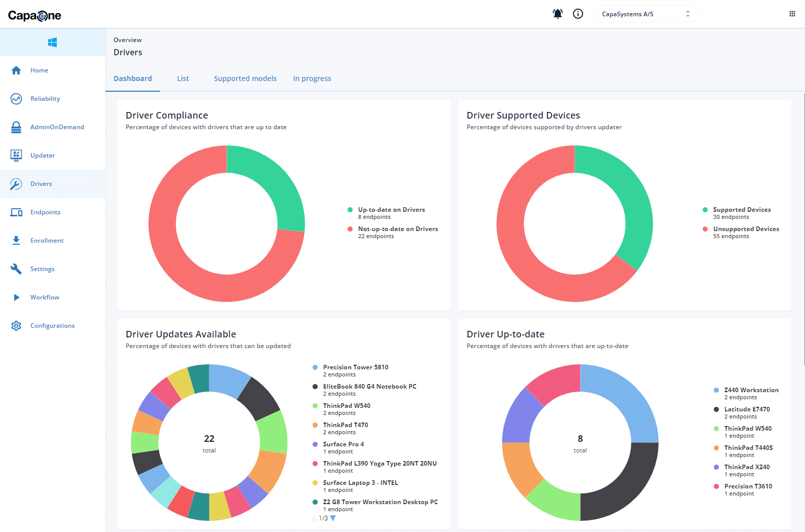Open the List tab
Viewport: 805px width, 532px height.
pos(183,79)
